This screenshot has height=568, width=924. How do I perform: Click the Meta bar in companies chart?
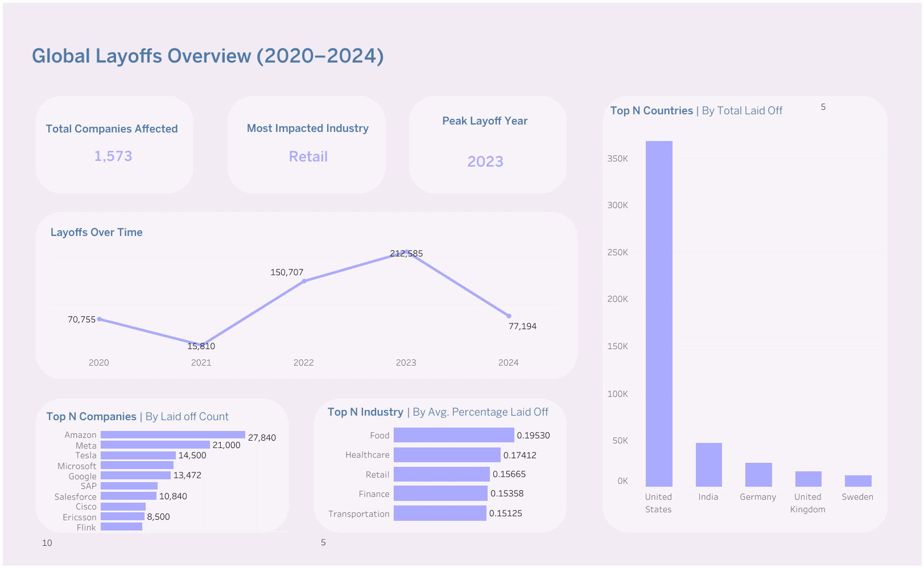click(x=155, y=445)
